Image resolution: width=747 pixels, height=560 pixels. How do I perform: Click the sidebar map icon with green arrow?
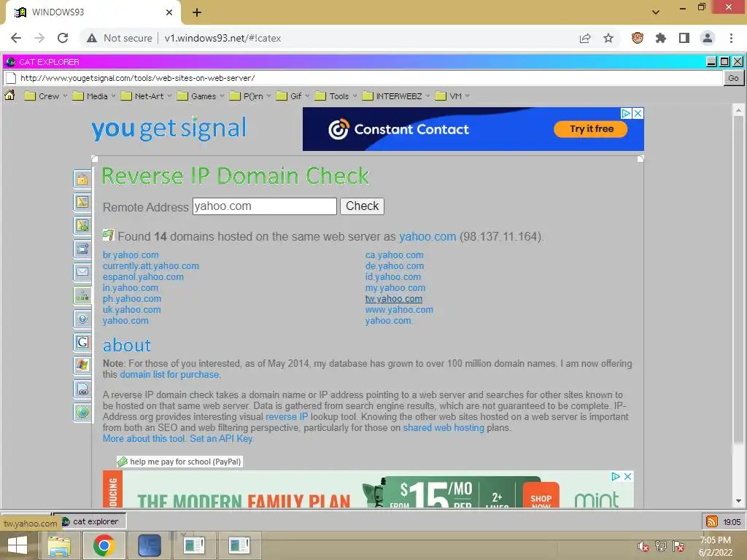click(x=82, y=226)
